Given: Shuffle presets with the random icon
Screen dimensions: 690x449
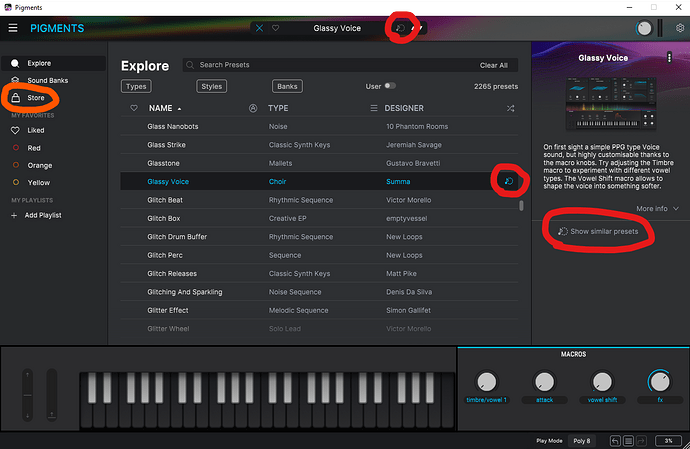Looking at the screenshot, I should pyautogui.click(x=510, y=108).
